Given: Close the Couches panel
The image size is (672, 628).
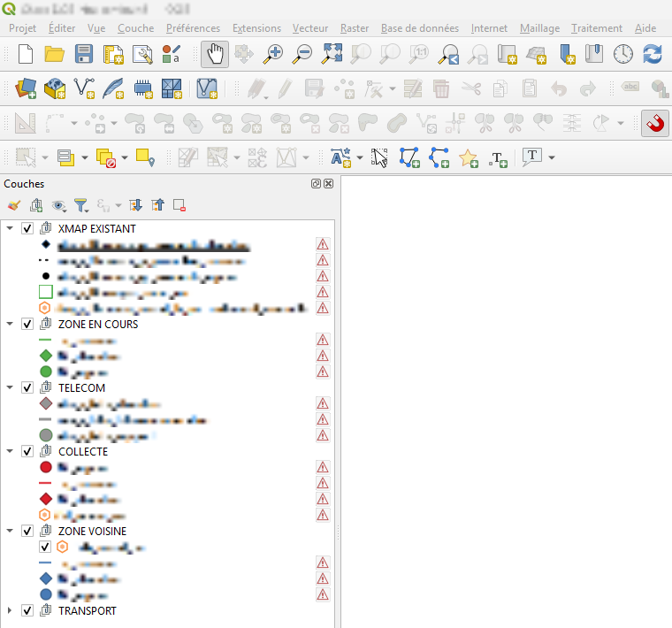Looking at the screenshot, I should click(328, 184).
